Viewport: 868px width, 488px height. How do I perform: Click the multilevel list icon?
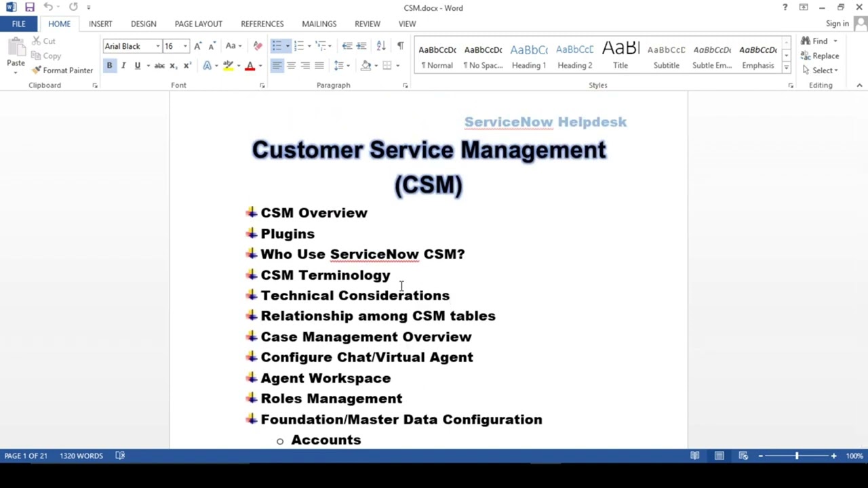pos(321,46)
